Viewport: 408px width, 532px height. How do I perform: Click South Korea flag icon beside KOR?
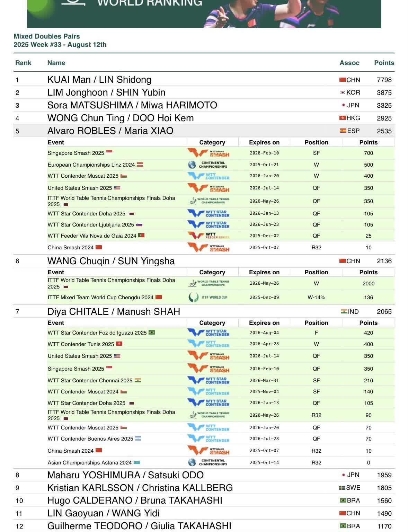click(x=343, y=92)
